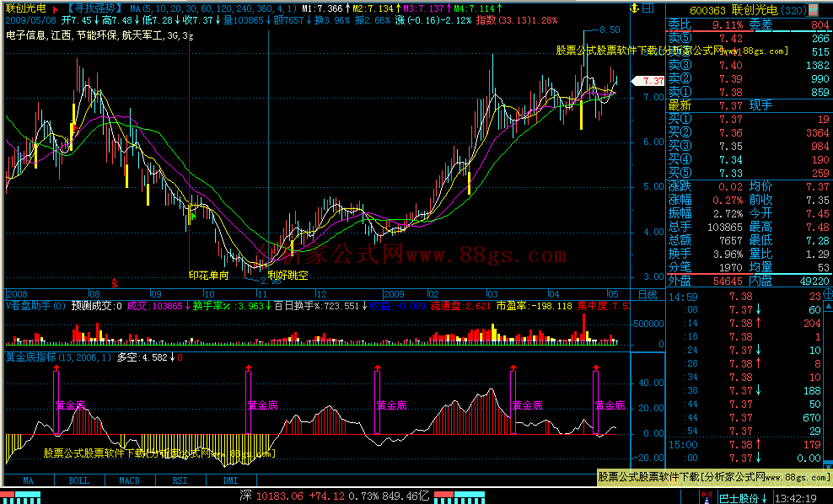Click the 卖① 7.38 order row

click(x=749, y=92)
